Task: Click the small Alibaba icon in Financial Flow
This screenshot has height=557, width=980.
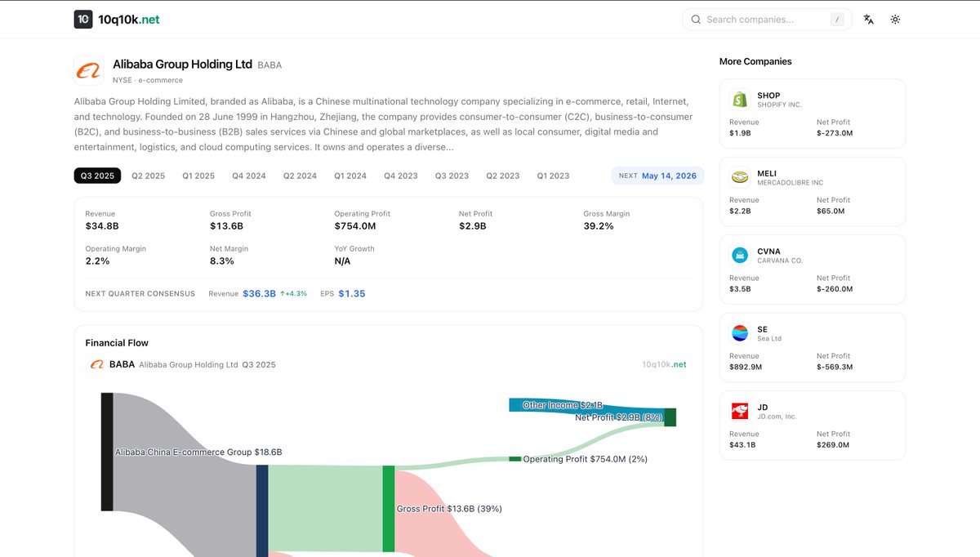Action: click(x=96, y=364)
